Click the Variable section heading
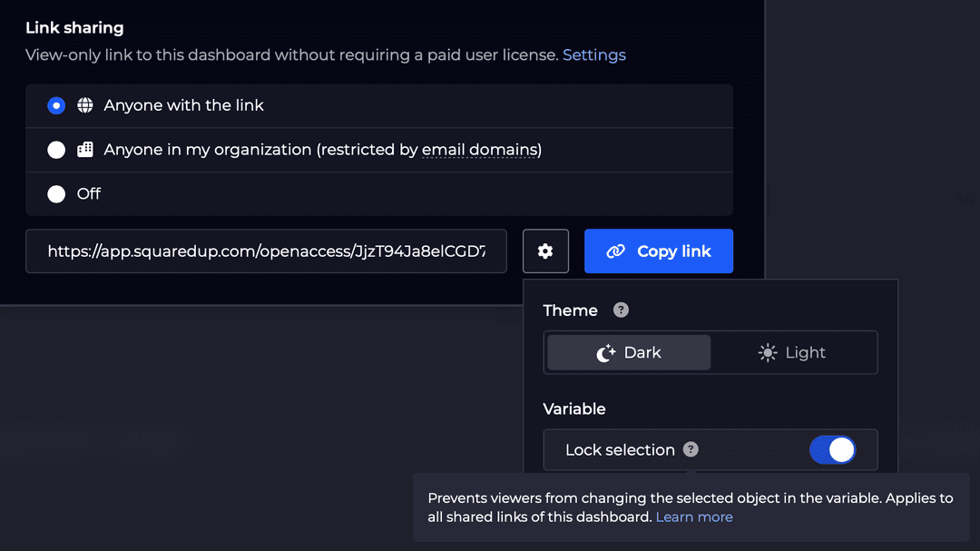 [x=573, y=408]
